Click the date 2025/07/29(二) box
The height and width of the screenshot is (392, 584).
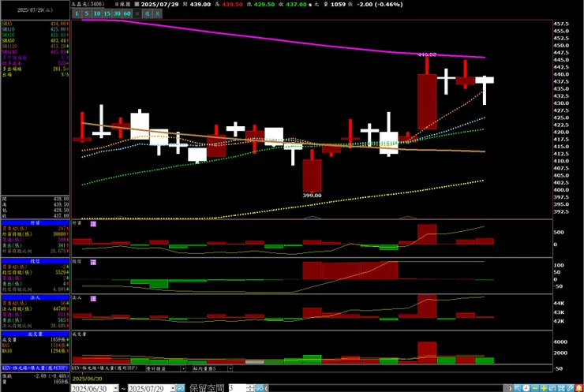tap(35, 10)
